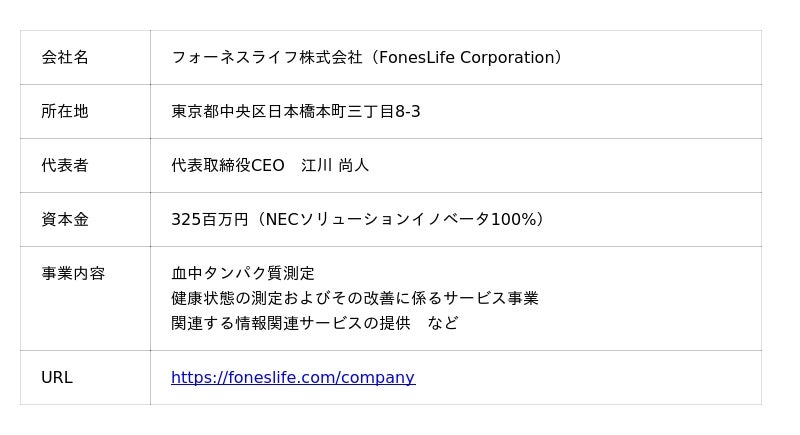Click the 会社名 row label
The image size is (800, 435).
65,58
